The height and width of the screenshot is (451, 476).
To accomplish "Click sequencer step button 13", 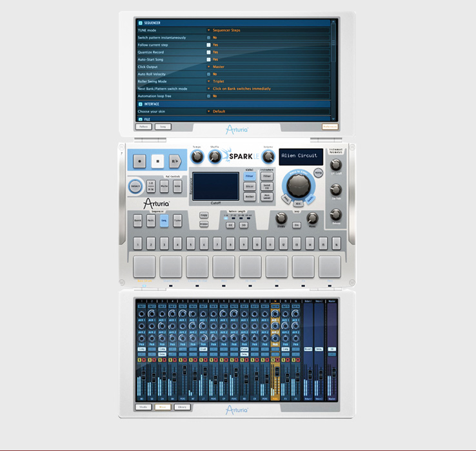I will (x=297, y=244).
